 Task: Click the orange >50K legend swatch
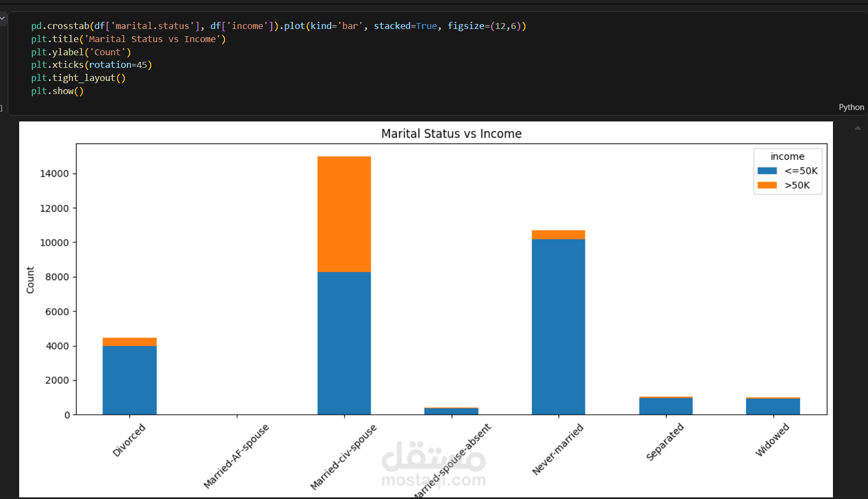(767, 185)
